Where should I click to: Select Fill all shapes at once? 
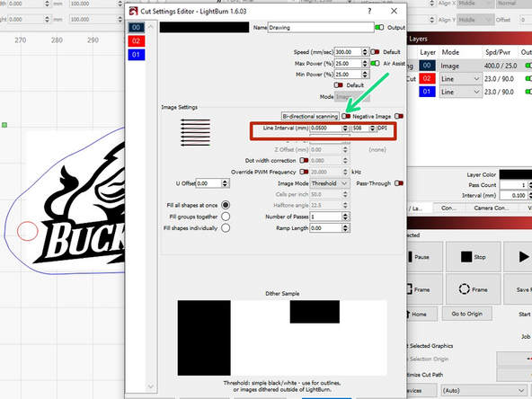point(226,205)
